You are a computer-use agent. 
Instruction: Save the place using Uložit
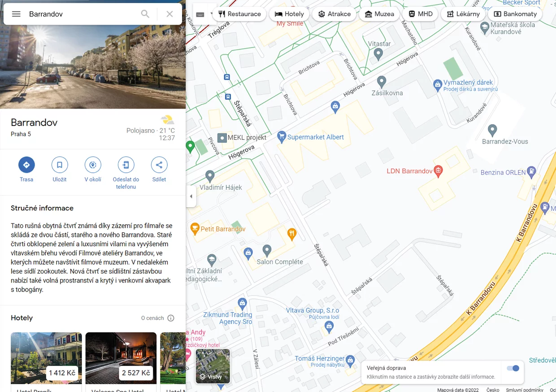click(x=60, y=170)
